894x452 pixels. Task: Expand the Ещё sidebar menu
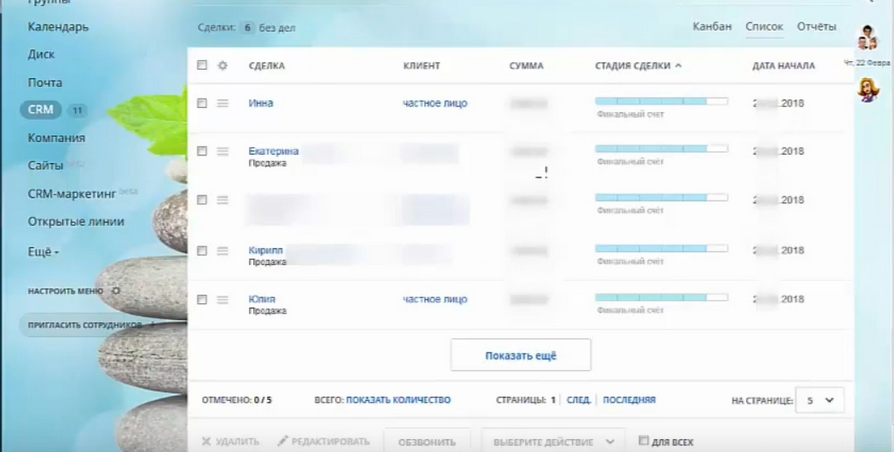point(43,251)
